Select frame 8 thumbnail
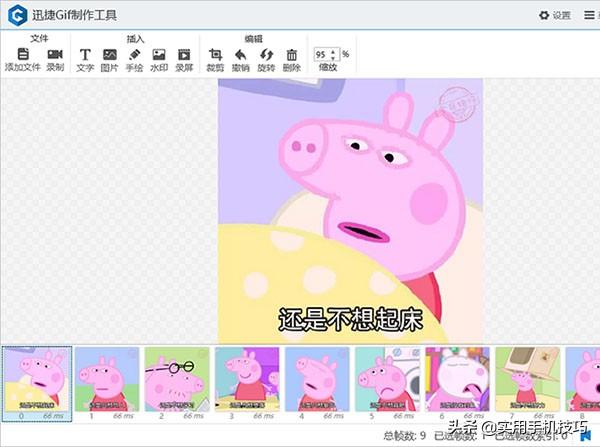The image size is (600, 447). click(583, 379)
